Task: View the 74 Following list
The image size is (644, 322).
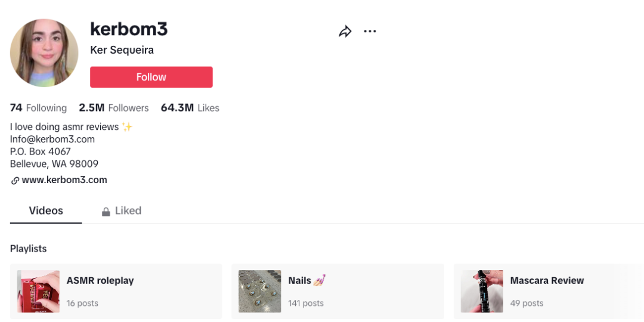Action: coord(38,108)
